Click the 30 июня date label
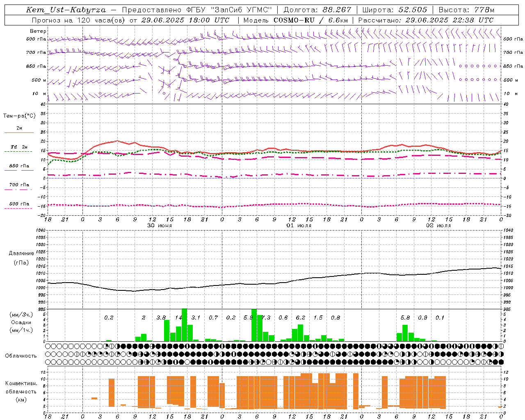The height and width of the screenshot is (420, 525). coord(160,226)
